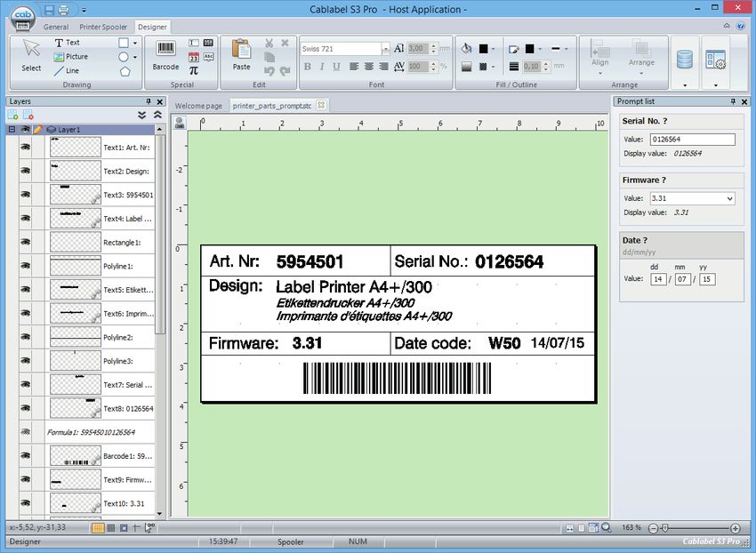Collapse the Layer1 tree node
Viewport: 756px width, 553px height.
12,129
